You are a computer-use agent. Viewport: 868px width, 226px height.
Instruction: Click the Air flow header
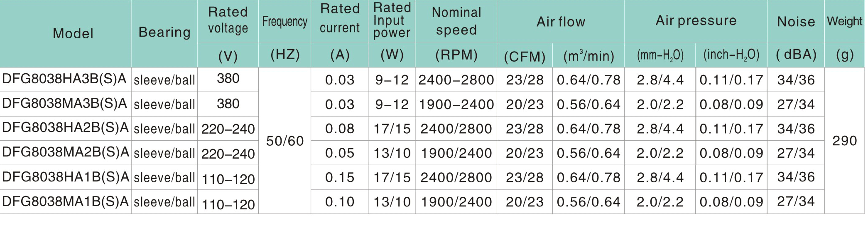561,22
